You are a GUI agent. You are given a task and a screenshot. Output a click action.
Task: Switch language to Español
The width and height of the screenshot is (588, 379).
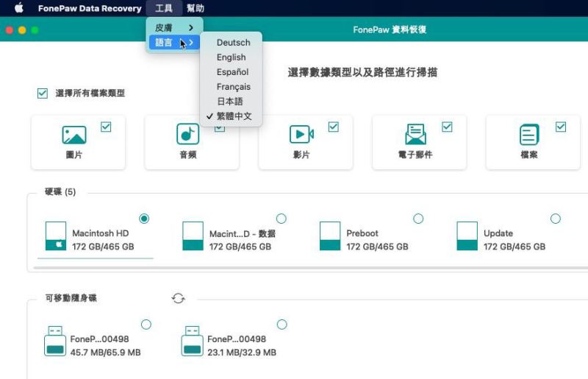231,71
